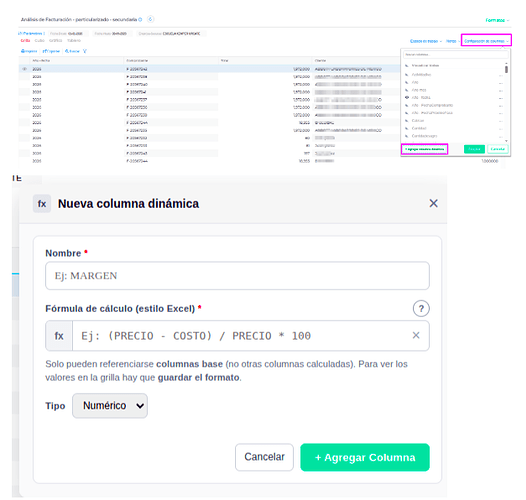Open the options dots on the Año mes row
This screenshot has width=526, height=500.
tap(501, 90)
